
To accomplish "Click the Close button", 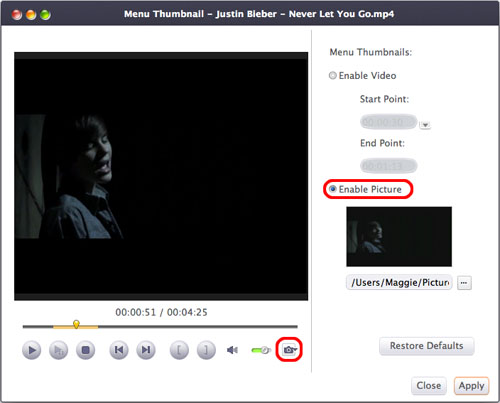I will coord(429,386).
